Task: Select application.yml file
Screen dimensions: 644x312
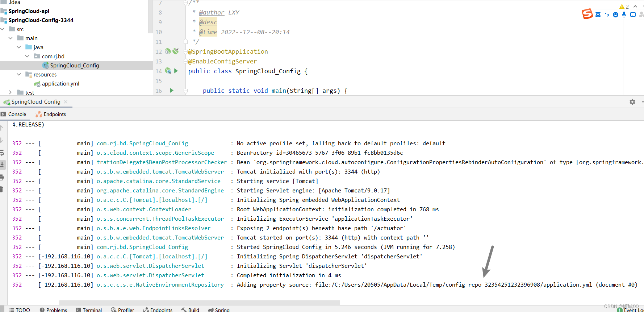Action: pyautogui.click(x=60, y=84)
